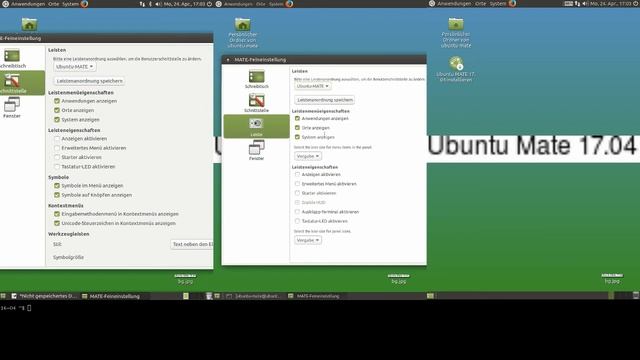This screenshot has width=640, height=360.
Task: Select Persönlicher Ordner icon on the right desktop
Action: click(456, 33)
